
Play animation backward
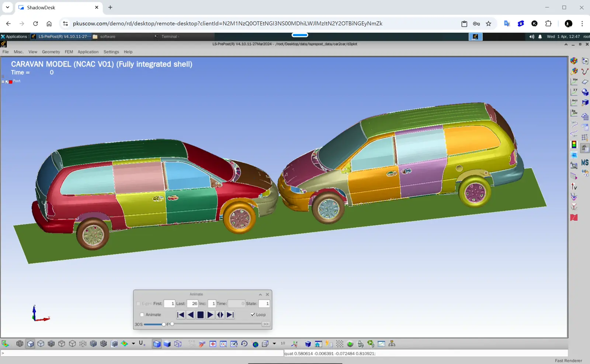[191, 315]
